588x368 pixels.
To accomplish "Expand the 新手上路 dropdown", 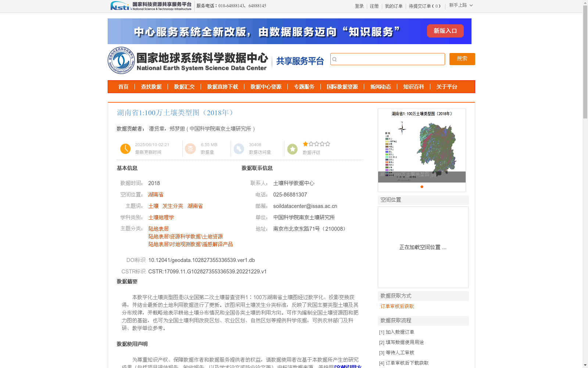I will pos(461,5).
